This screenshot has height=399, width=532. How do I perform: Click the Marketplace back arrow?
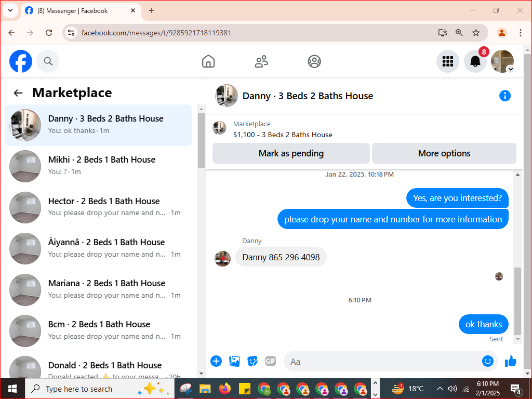(18, 92)
